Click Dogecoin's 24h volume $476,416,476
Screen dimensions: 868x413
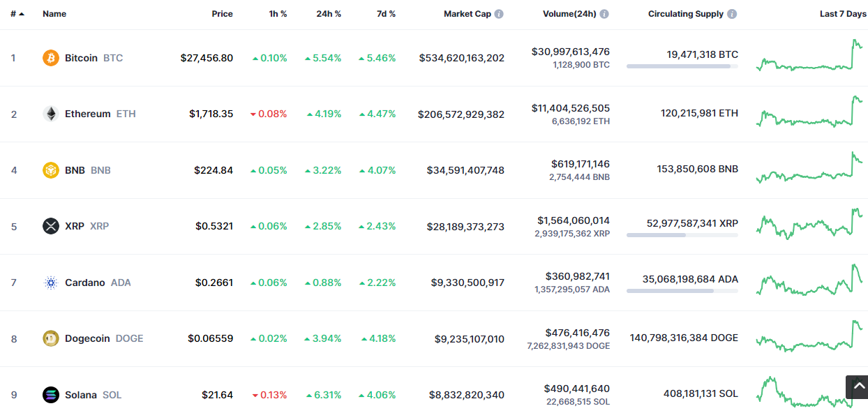pos(578,333)
